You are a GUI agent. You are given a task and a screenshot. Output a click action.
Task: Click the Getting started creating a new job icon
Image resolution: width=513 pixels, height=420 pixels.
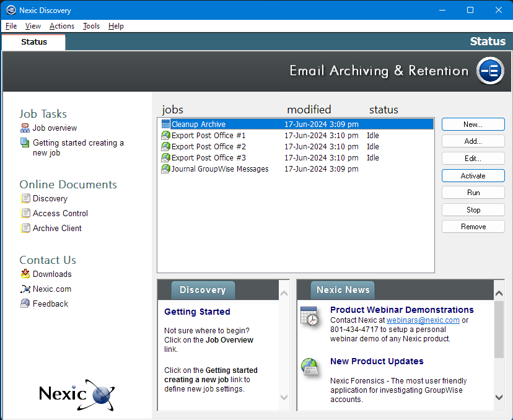point(25,142)
